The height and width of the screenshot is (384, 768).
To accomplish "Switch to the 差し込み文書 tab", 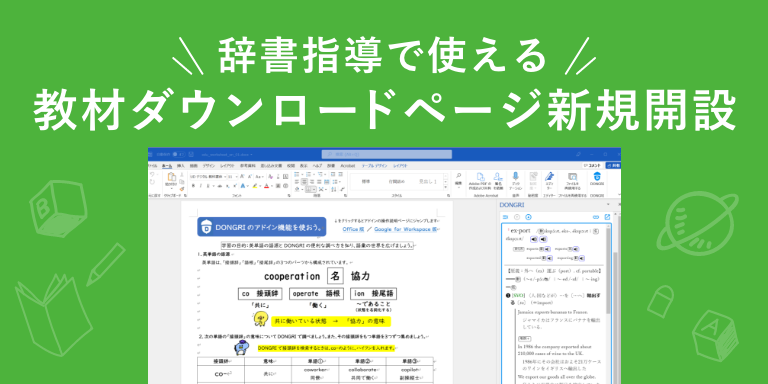I will [x=271, y=166].
